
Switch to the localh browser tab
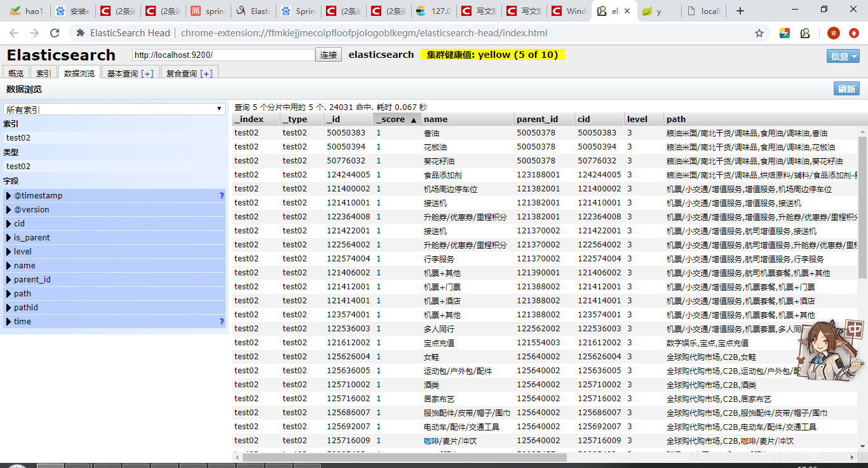tap(704, 11)
